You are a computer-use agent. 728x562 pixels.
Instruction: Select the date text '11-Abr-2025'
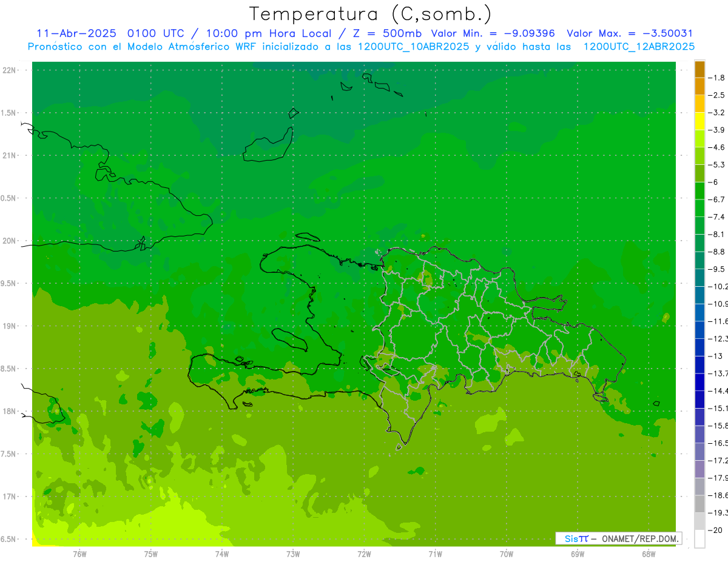coord(78,33)
